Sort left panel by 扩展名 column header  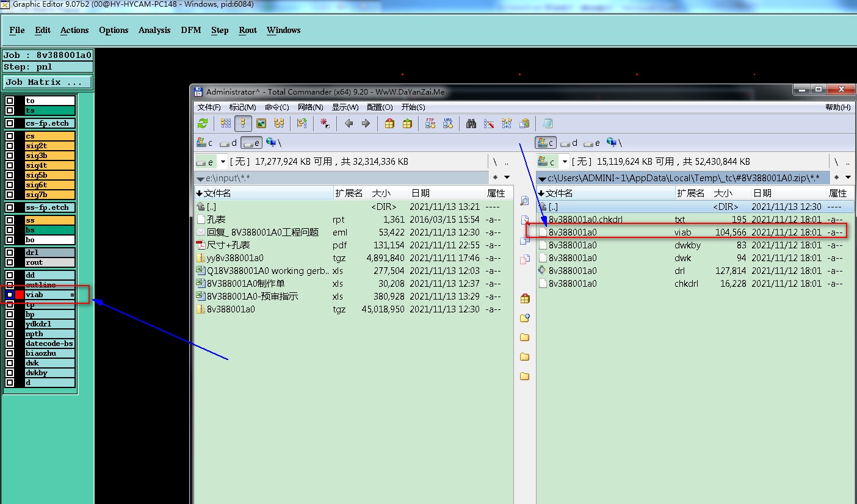tap(351, 193)
